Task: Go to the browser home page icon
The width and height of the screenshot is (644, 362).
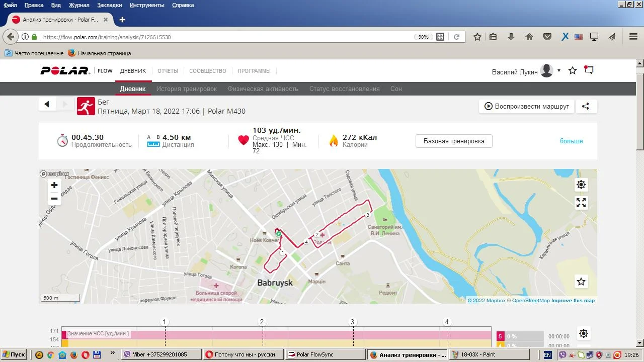Action: pos(529,37)
